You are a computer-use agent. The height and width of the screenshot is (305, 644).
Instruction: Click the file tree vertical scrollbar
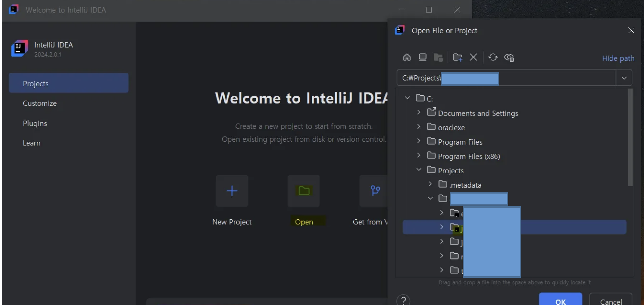(630, 138)
